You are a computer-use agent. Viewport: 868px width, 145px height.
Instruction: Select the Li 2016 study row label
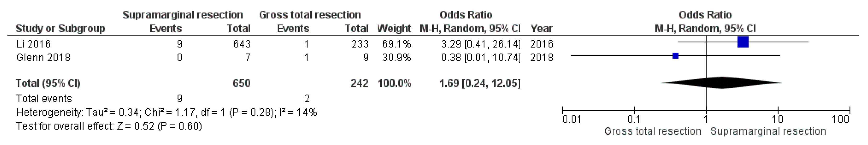pos(33,44)
